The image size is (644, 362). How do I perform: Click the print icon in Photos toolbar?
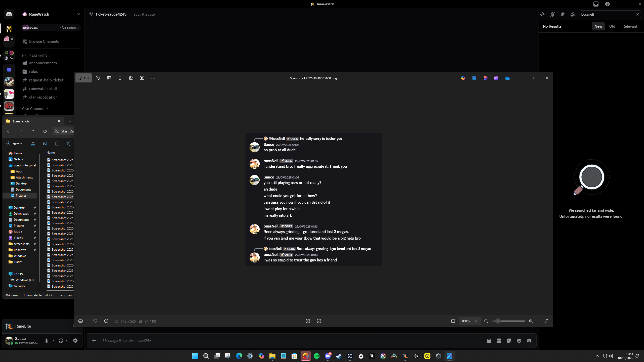click(x=120, y=78)
